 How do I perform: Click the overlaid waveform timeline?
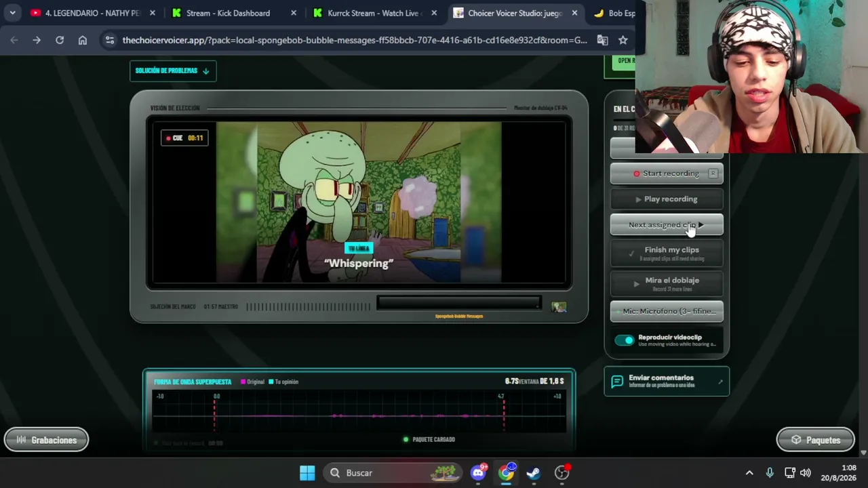[359, 412]
